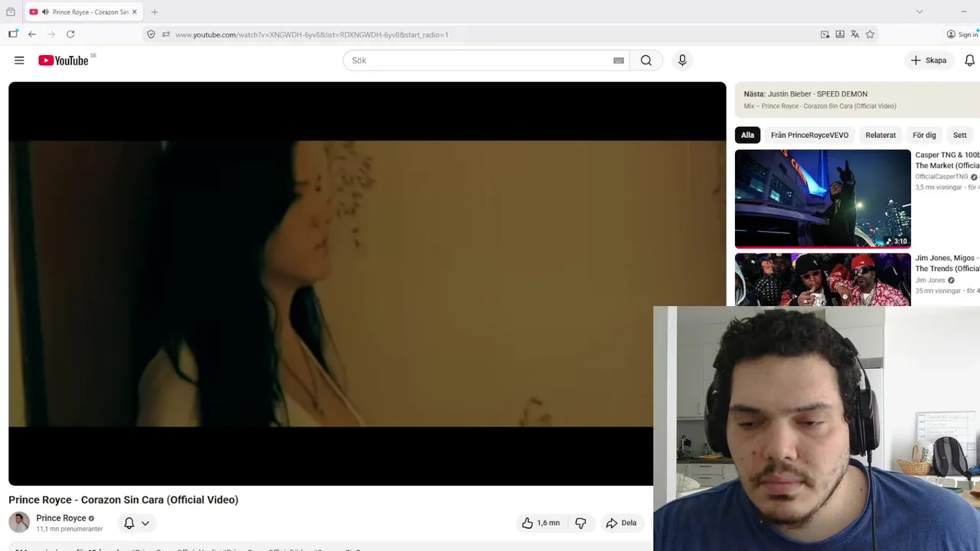Expand the subscription notification options chevron
Screen dimensions: 980x551
tap(145, 523)
